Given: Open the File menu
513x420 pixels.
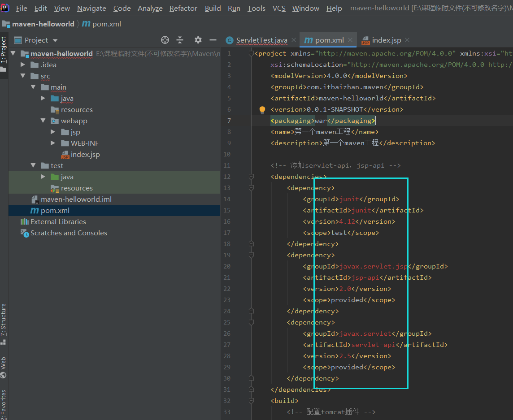Looking at the screenshot, I should (x=22, y=8).
